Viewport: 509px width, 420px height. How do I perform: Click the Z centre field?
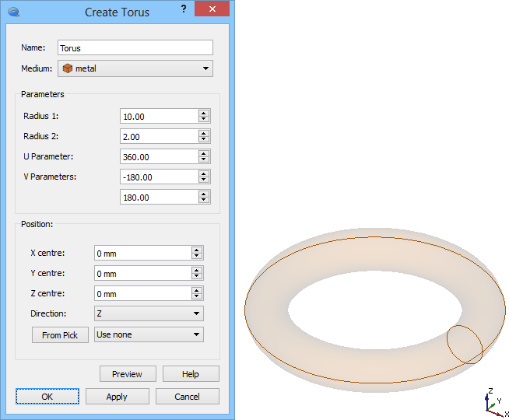point(143,293)
